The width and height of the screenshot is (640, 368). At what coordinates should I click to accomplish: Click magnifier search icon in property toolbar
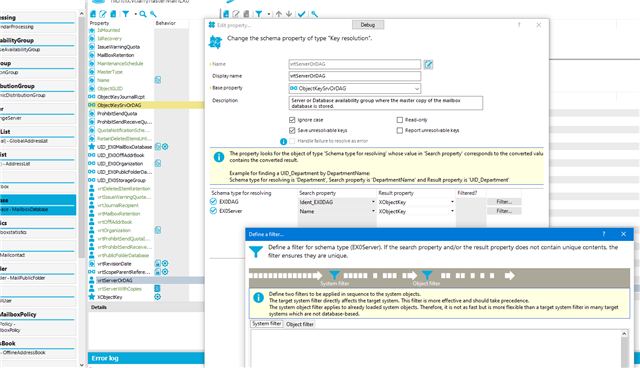pos(142,14)
